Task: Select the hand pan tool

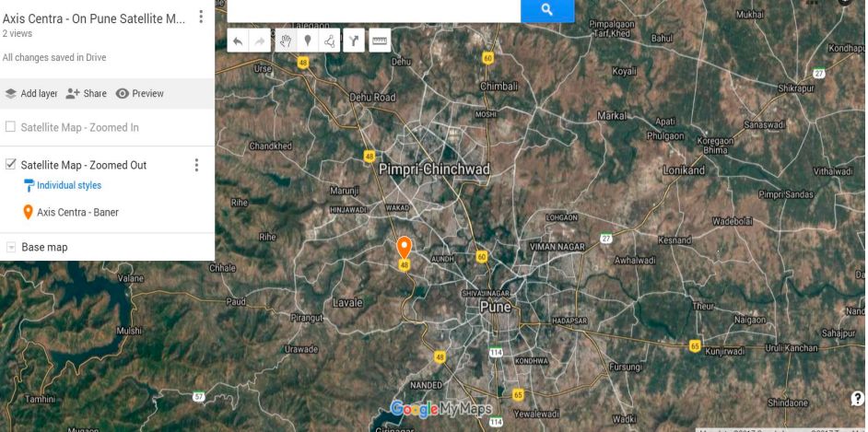Action: [x=285, y=41]
